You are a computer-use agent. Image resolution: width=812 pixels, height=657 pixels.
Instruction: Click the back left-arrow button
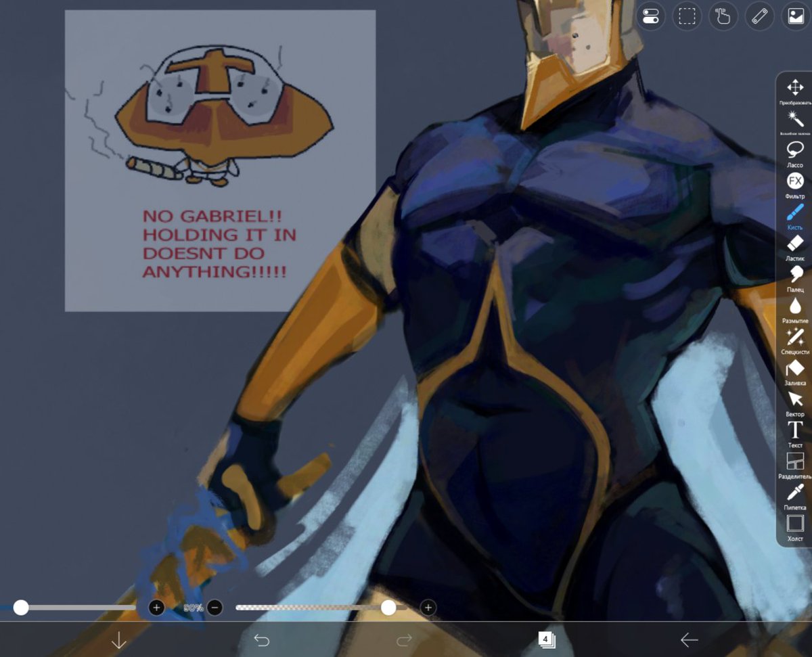689,639
